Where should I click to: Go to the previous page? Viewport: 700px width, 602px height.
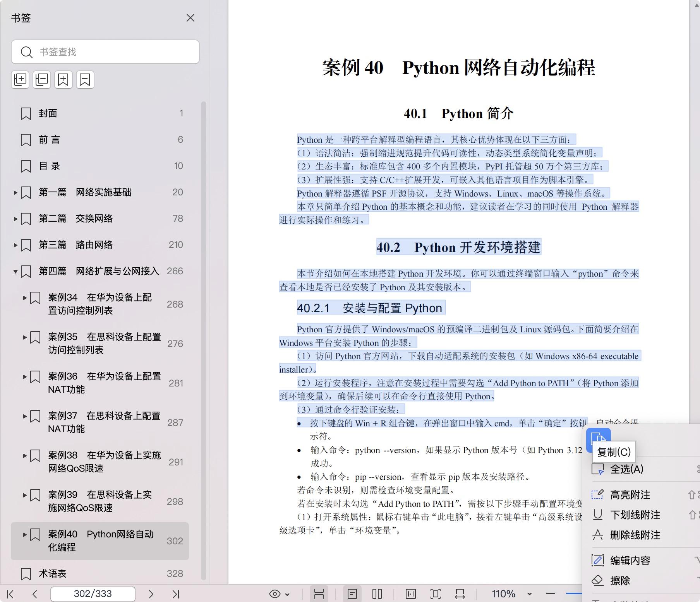tap(35, 594)
